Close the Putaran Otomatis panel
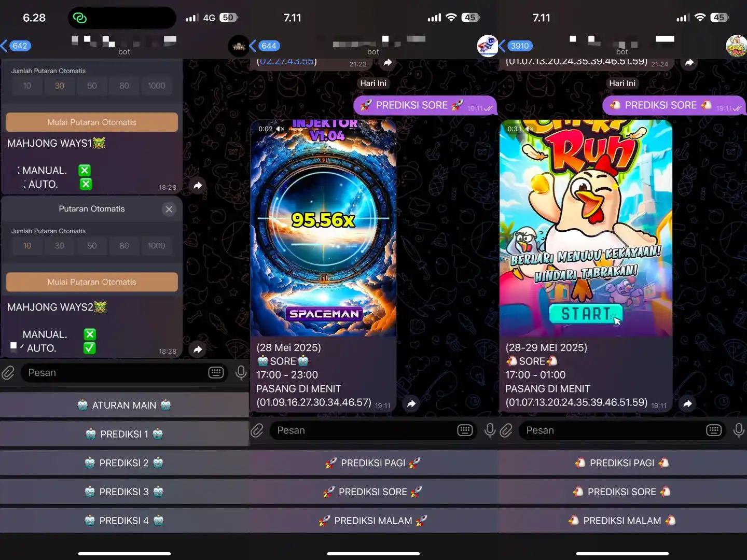 [x=169, y=209]
